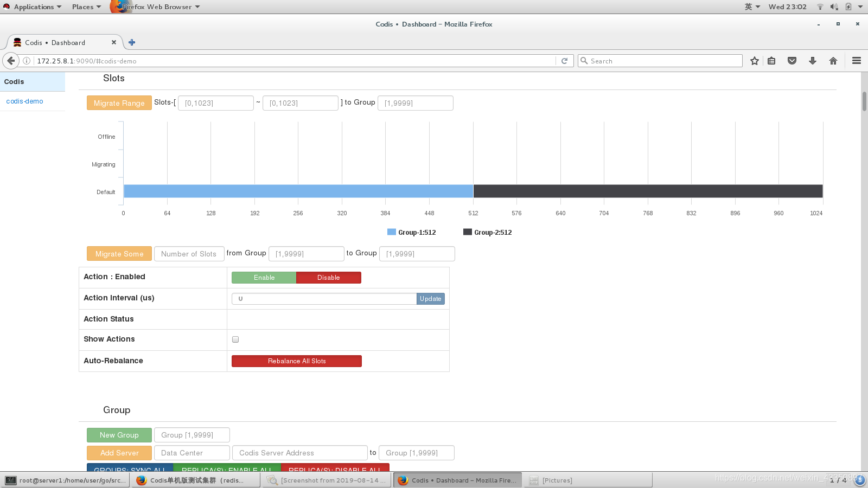Switch to Codis Dashboard Firefox taskbar item
Viewport: 868px width, 488px height.
click(458, 480)
